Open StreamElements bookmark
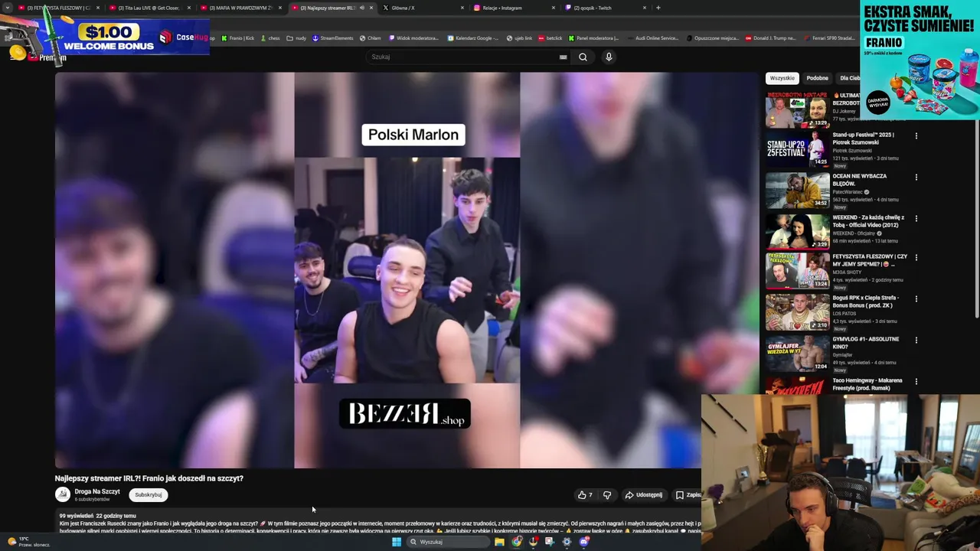 pos(333,37)
